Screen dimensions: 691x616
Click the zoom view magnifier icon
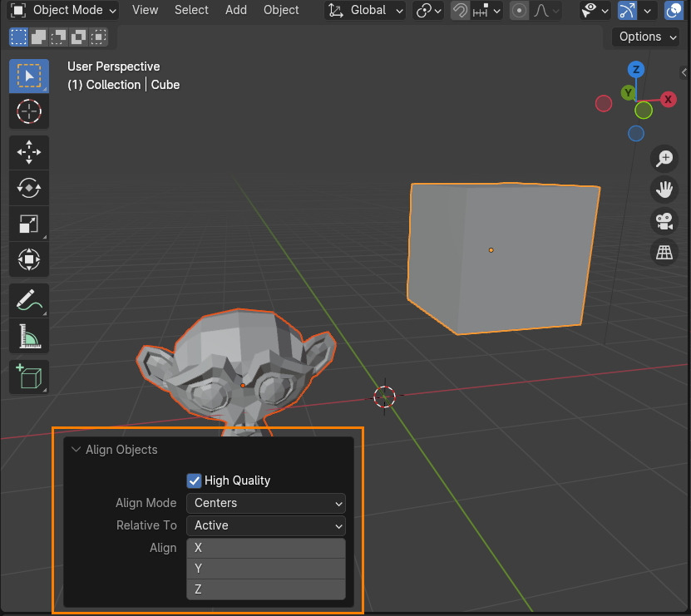click(664, 159)
